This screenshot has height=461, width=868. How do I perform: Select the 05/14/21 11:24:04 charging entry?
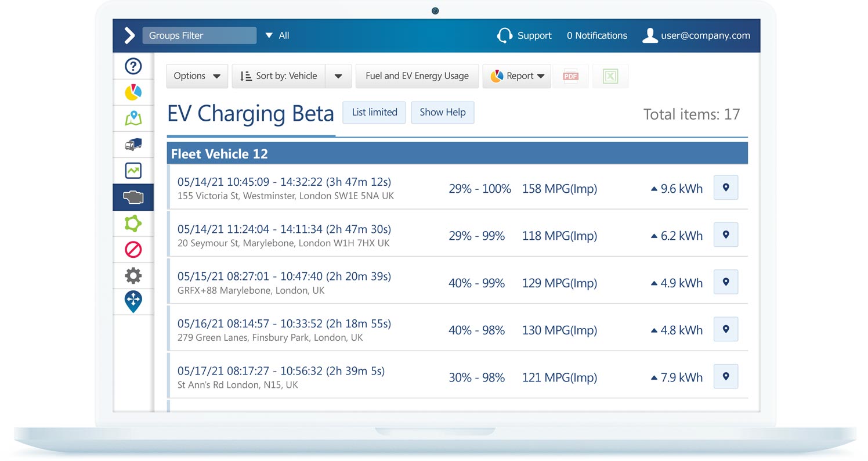pos(457,235)
